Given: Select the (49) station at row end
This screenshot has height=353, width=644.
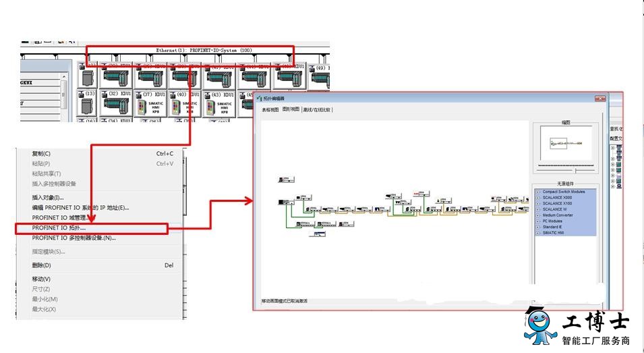Looking at the screenshot, I should 320,76.
